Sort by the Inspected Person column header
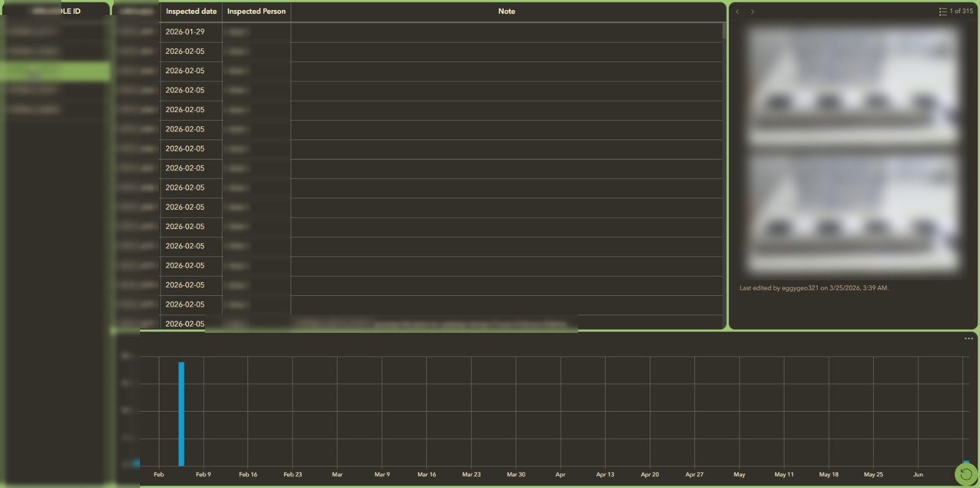This screenshot has height=488, width=980. [256, 11]
